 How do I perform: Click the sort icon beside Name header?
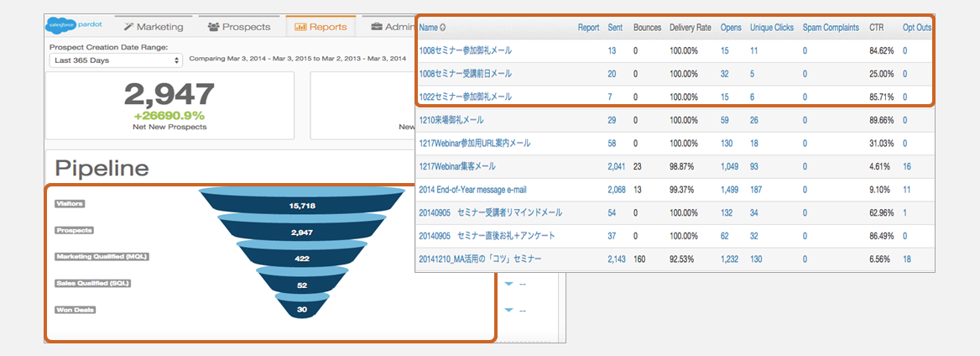click(x=442, y=28)
